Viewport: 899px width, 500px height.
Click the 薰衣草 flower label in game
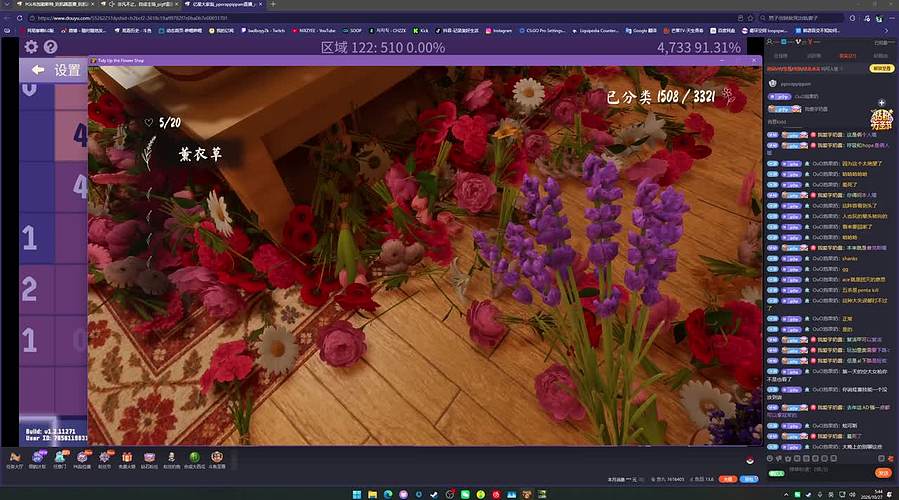200,154
